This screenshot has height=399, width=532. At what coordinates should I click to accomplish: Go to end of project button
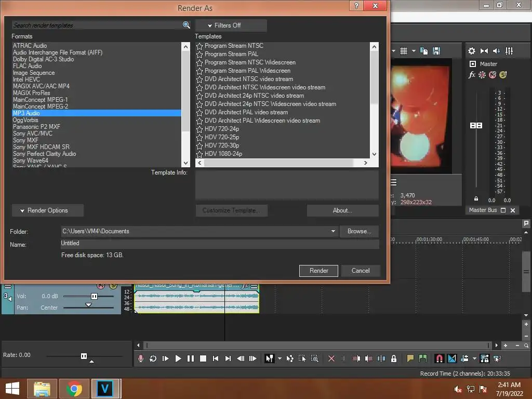coord(228,358)
